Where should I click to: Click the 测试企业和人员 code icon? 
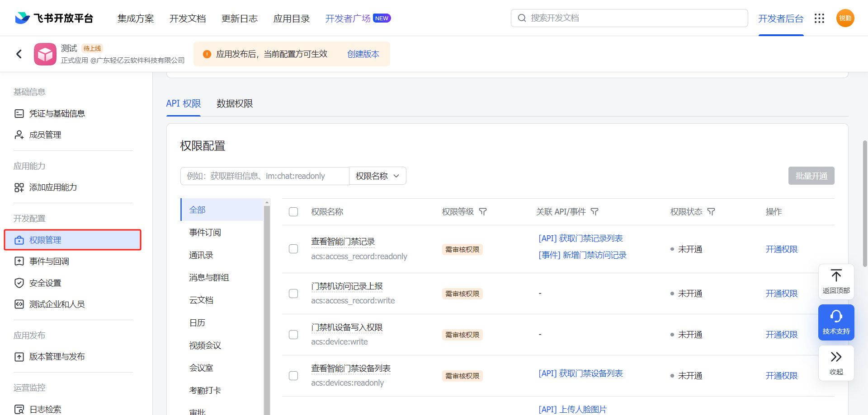click(x=19, y=304)
